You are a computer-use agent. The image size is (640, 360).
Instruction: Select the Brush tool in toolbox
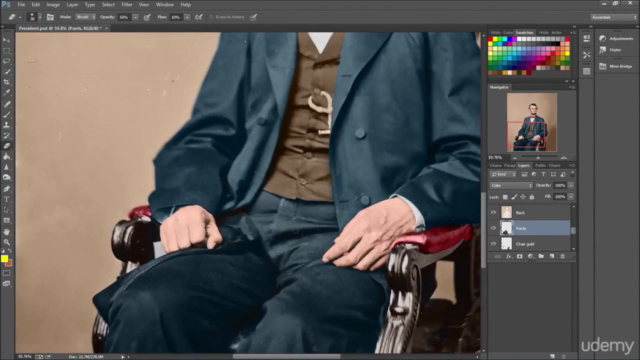point(7,115)
